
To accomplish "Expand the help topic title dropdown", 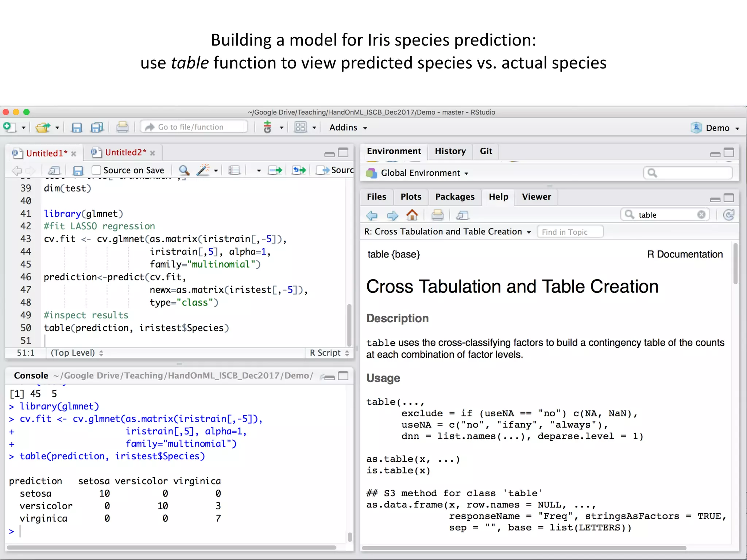I will pyautogui.click(x=529, y=232).
